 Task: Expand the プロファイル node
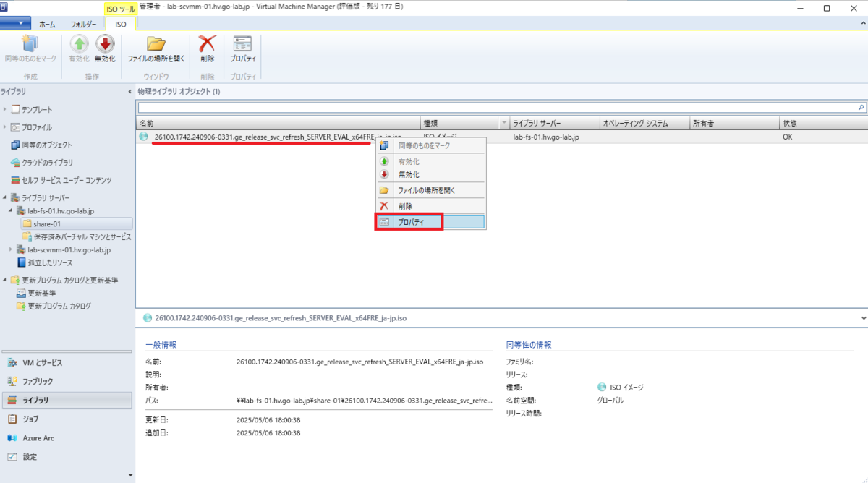5,127
